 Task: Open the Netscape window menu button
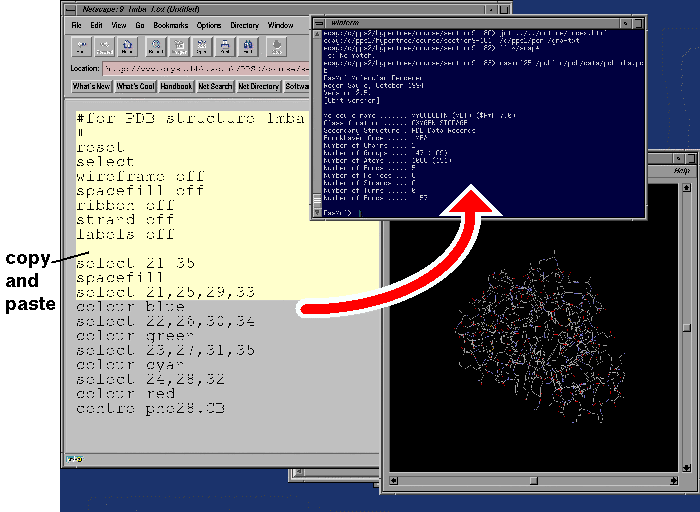point(69,9)
